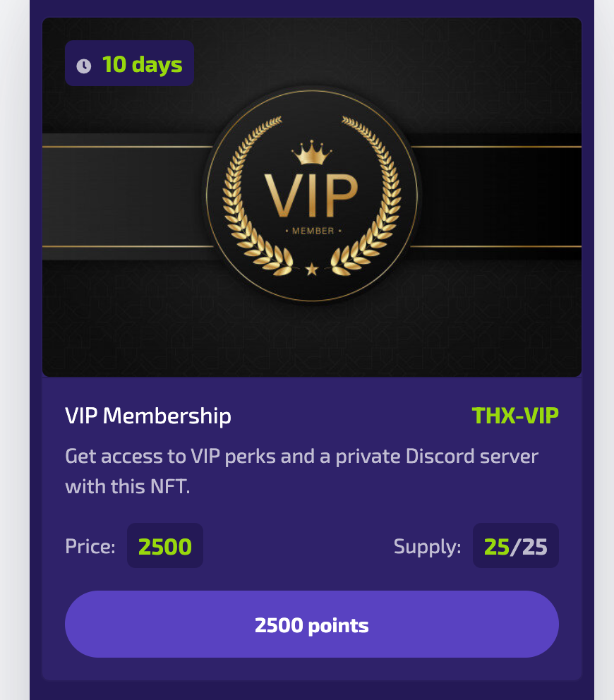Click the 2500 price value badge
614x700 pixels.
pos(164,546)
